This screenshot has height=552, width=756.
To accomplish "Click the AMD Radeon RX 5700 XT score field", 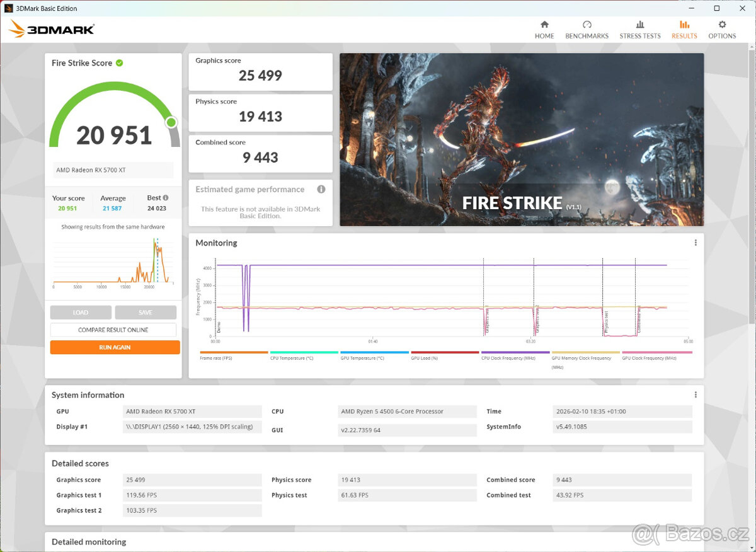I will coord(112,170).
